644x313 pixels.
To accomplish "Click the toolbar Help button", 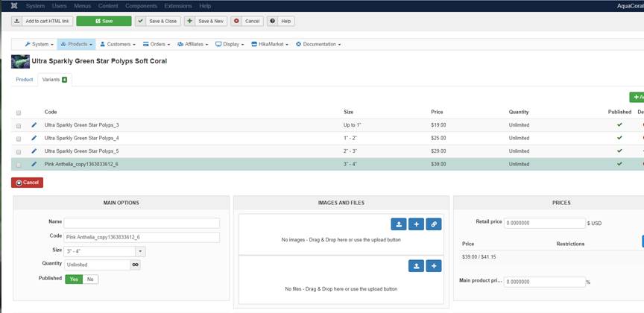I will pos(281,21).
